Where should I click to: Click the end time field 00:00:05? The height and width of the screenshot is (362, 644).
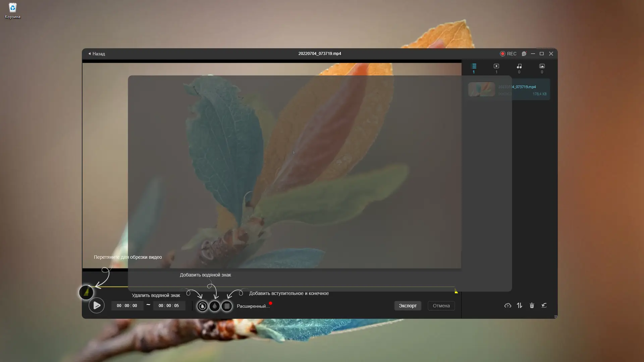coord(169,306)
